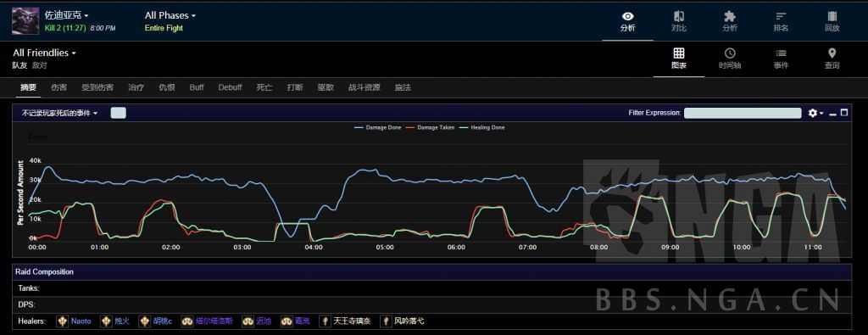
Task: Toggle the Healing Done legend series
Action: tap(482, 127)
